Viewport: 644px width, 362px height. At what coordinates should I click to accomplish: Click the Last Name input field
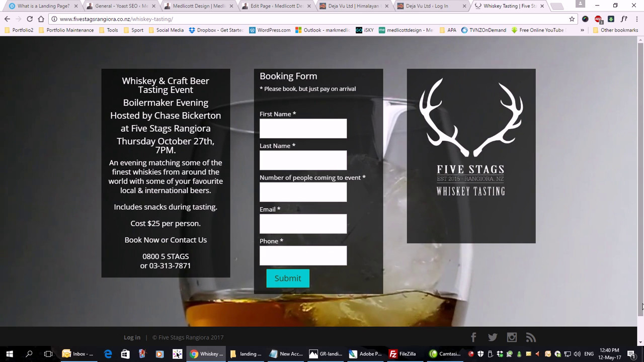[303, 160]
